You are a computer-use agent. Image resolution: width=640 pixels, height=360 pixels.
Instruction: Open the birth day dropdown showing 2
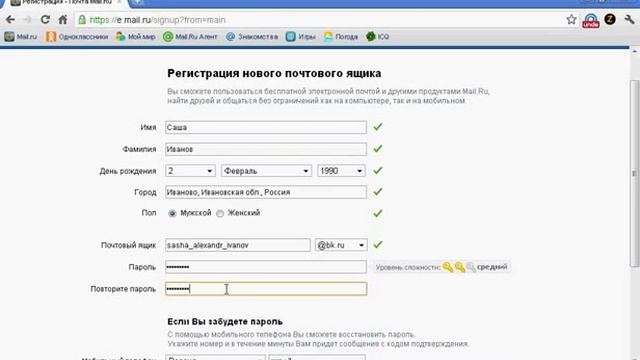pos(190,171)
